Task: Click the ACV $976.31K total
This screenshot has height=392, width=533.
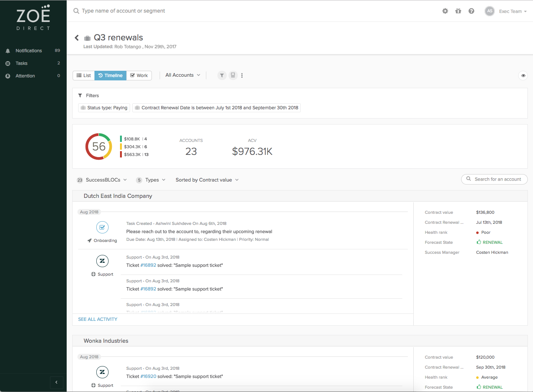Action: [252, 152]
